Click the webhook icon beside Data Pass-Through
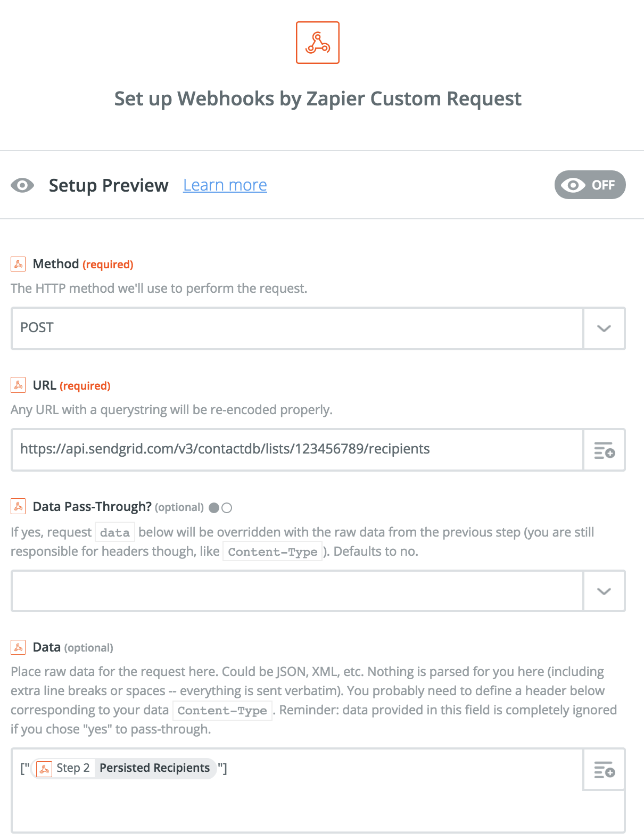This screenshot has height=840, width=644. [x=18, y=506]
